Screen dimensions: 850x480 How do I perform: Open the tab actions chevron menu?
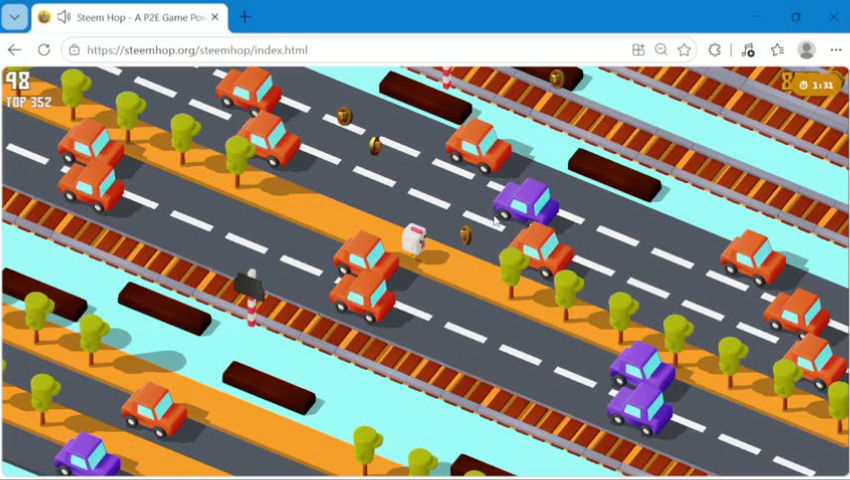coord(15,17)
